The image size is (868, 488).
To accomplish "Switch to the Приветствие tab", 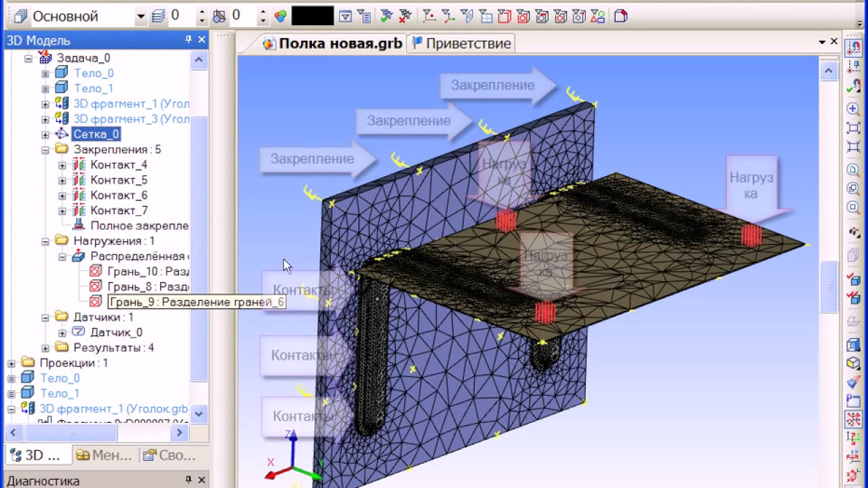I will tap(461, 43).
